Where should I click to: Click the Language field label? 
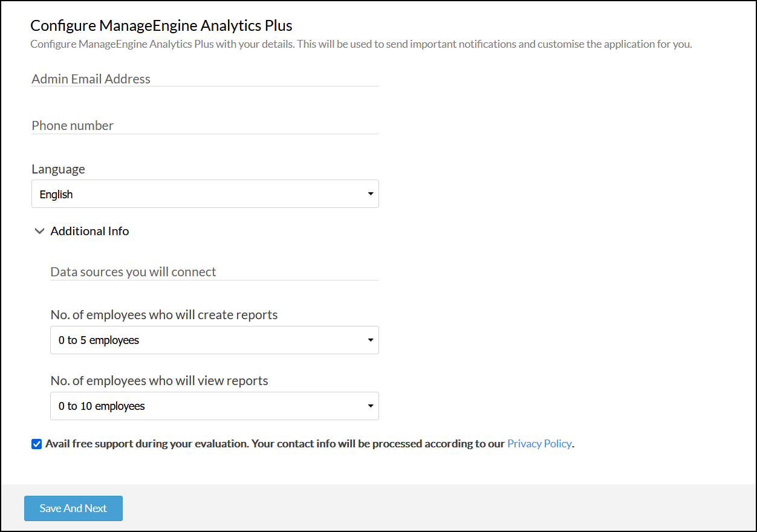coord(58,169)
